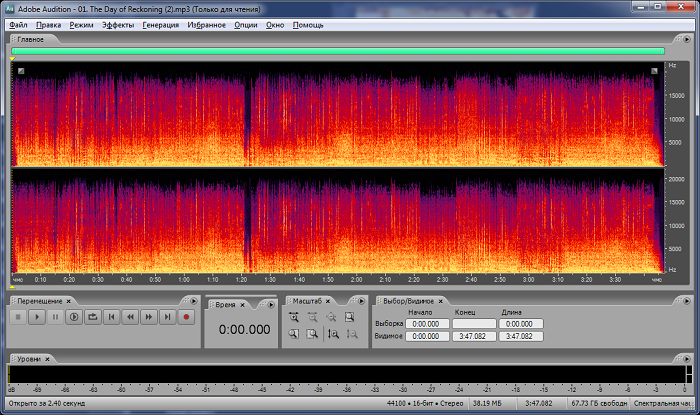Toggle loop playback mode
Viewport: 700px width, 415px height.
point(93,317)
